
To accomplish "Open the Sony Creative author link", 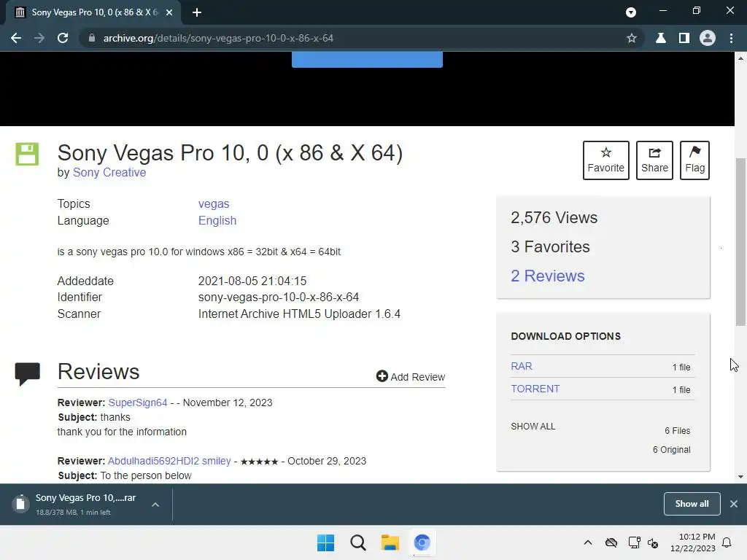I will click(x=109, y=172).
